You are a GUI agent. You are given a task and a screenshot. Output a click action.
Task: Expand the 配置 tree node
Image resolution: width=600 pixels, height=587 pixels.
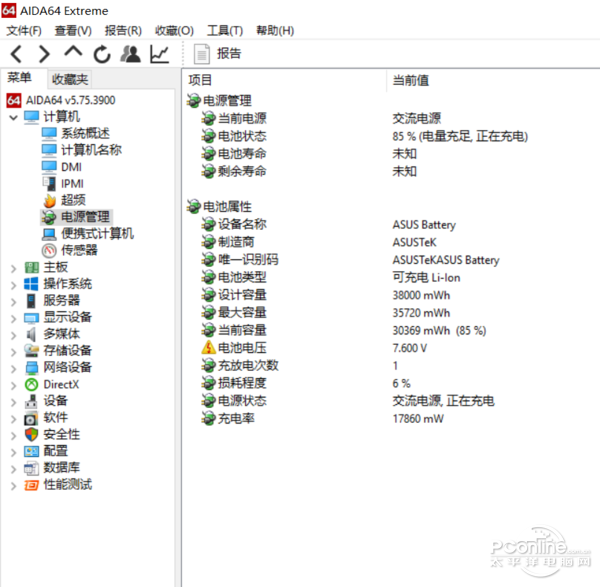tap(14, 452)
